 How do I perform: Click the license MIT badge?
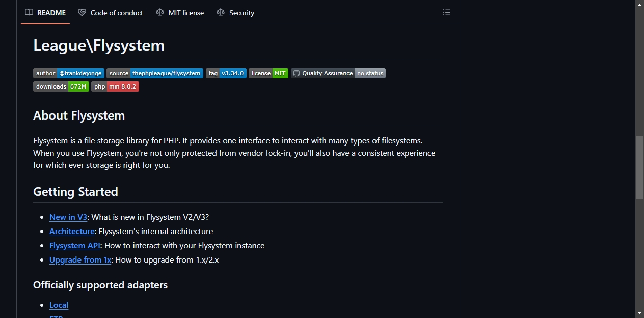click(x=269, y=73)
